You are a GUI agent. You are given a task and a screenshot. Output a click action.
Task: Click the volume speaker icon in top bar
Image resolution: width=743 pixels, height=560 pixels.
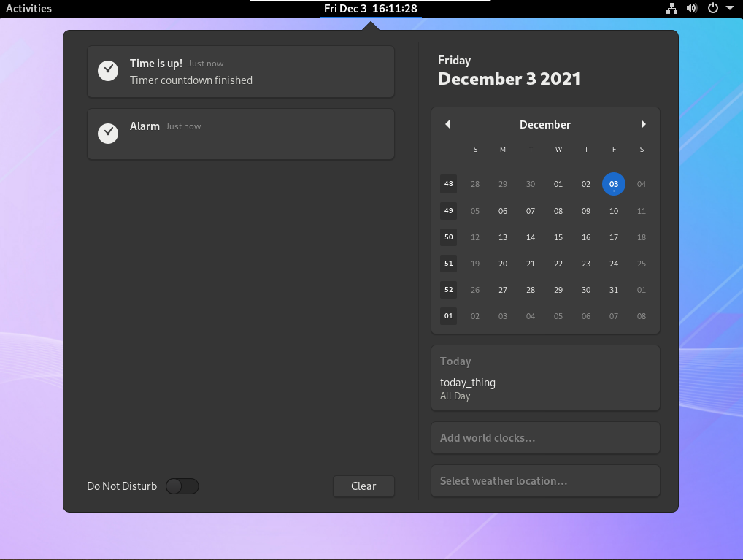click(692, 9)
